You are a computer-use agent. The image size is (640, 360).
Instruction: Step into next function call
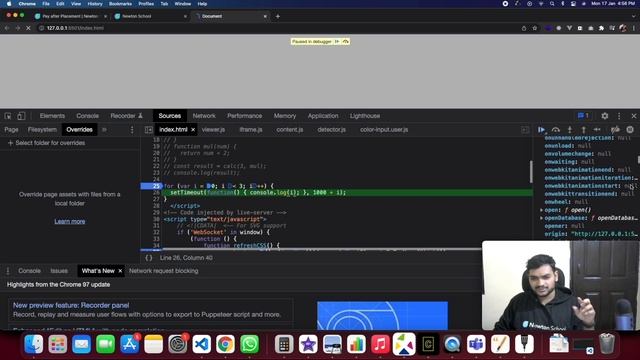click(x=570, y=130)
